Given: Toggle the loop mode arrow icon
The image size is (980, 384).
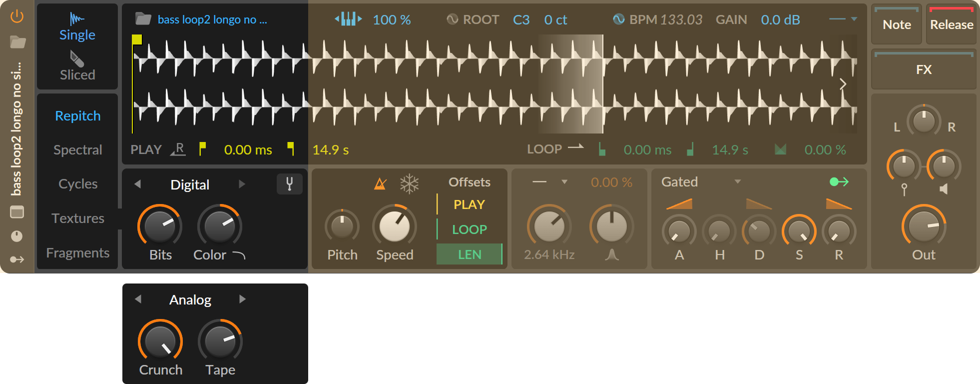Looking at the screenshot, I should click(576, 147).
